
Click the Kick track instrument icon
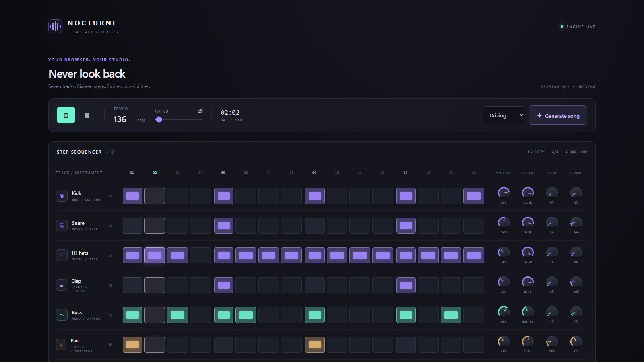[62, 196]
